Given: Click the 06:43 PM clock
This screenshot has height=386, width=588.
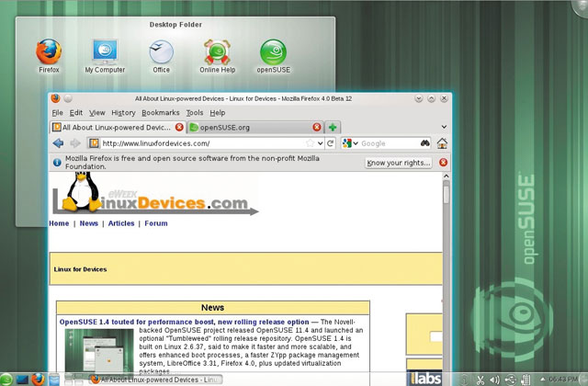Looking at the screenshot, I should coord(563,380).
